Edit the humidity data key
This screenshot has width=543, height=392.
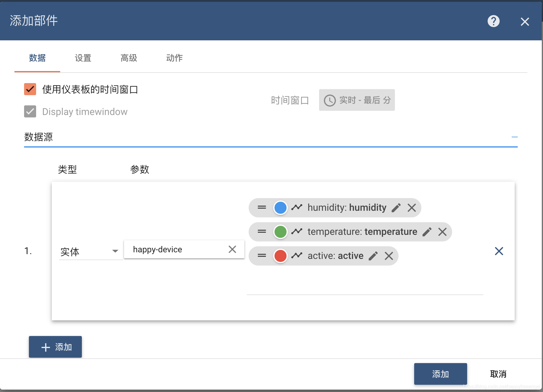[x=396, y=207]
